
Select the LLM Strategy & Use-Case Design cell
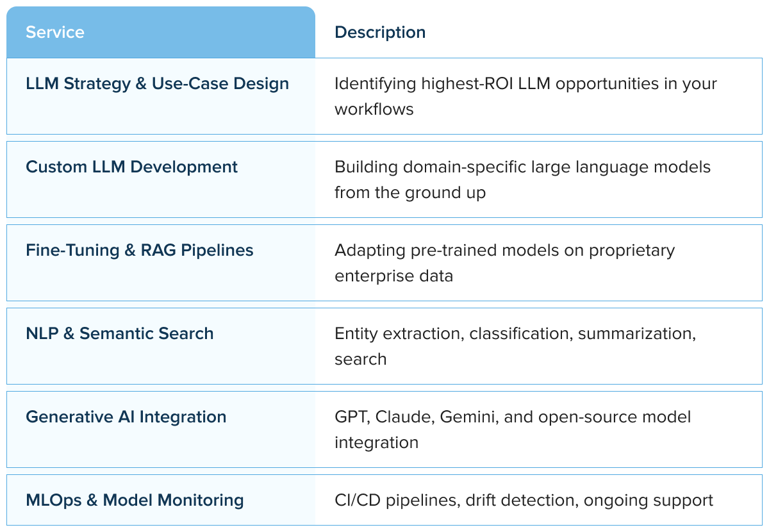157,84
